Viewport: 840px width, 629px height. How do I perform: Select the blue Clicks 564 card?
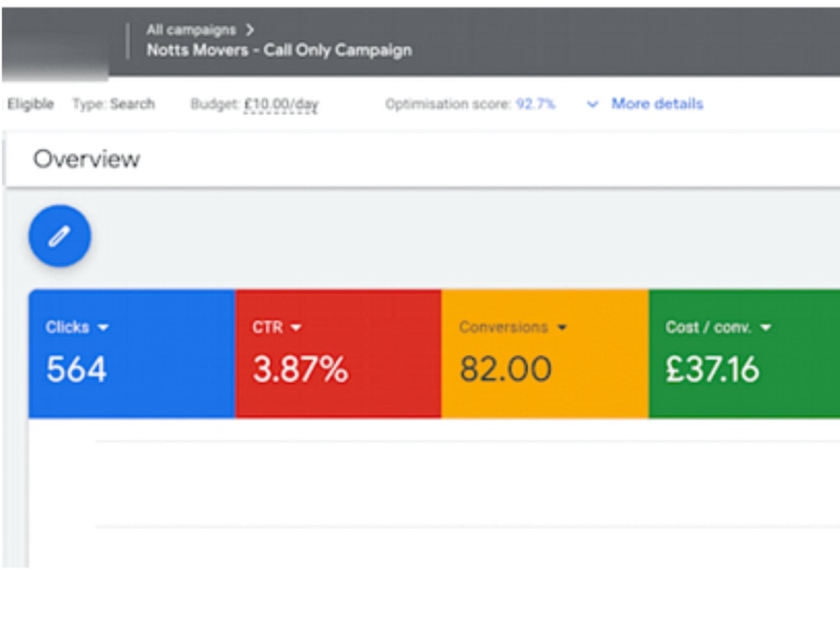tap(132, 354)
